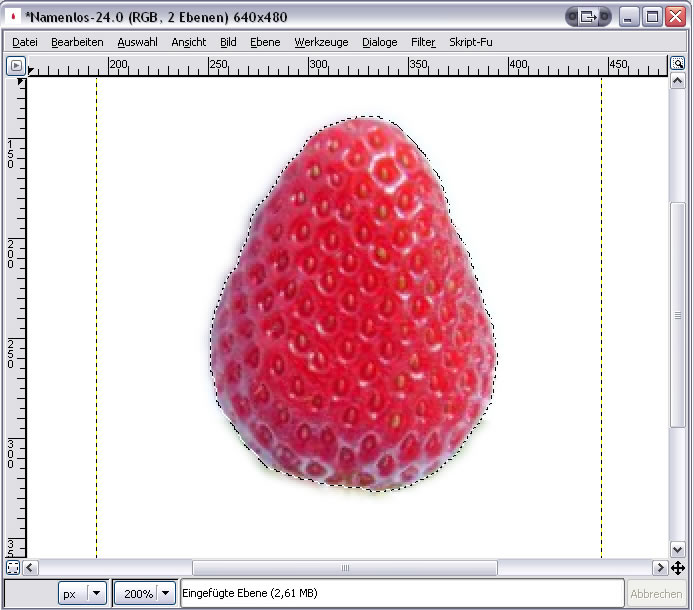Click the horizontal scrollbar thumb
This screenshot has height=610, width=694.
pos(345,567)
